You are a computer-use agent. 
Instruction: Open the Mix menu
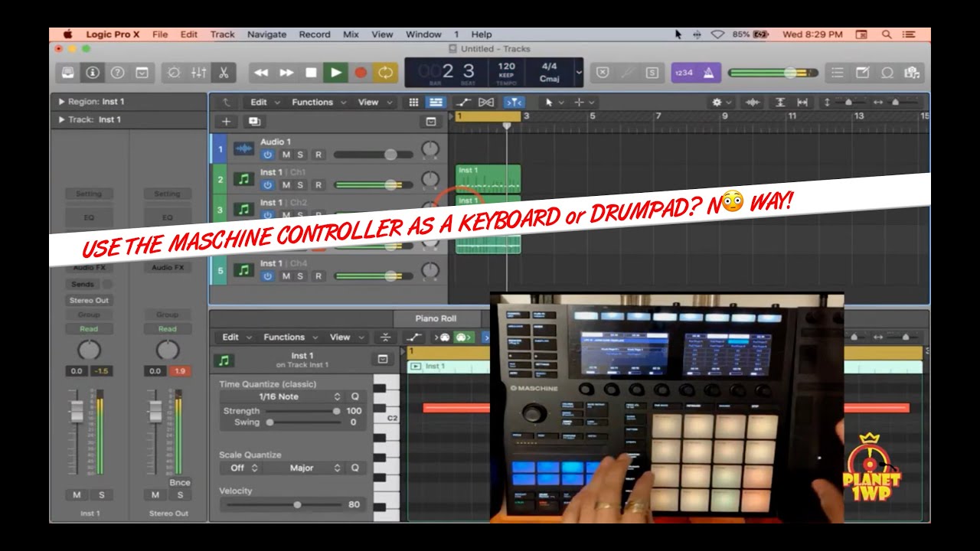(x=351, y=34)
